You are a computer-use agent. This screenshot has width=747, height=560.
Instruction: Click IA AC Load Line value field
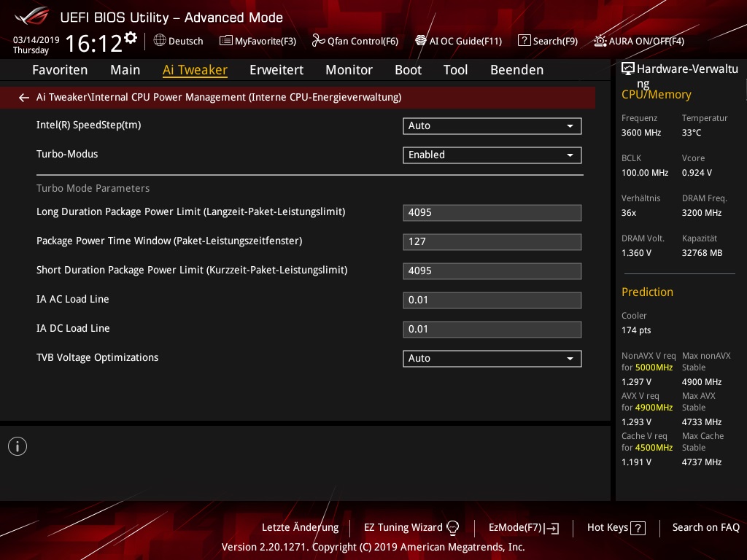pos(492,300)
